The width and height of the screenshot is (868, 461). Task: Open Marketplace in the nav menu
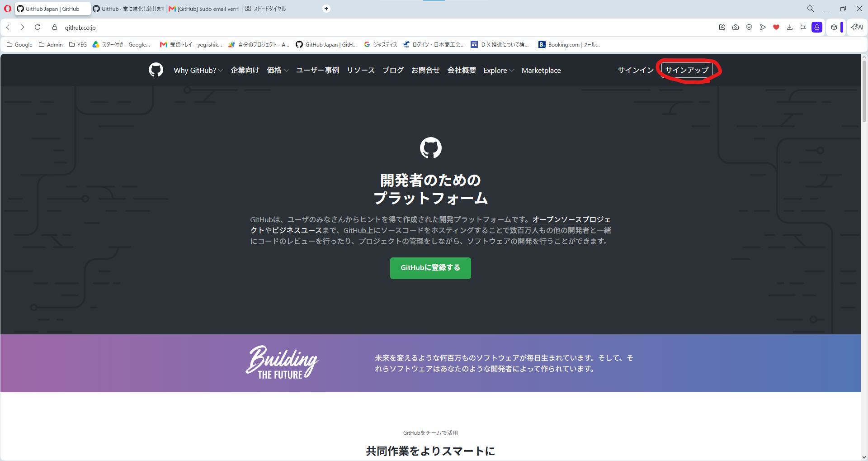[x=541, y=70]
